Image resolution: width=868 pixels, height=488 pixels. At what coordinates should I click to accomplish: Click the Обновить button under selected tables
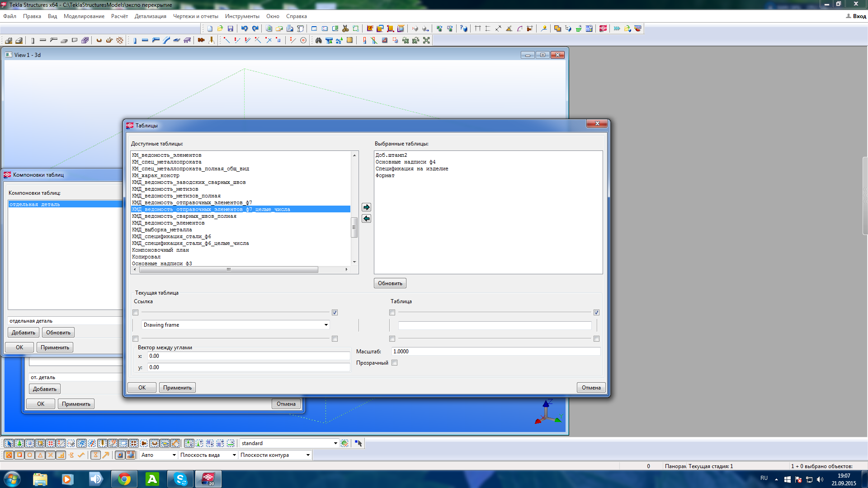[x=390, y=283]
